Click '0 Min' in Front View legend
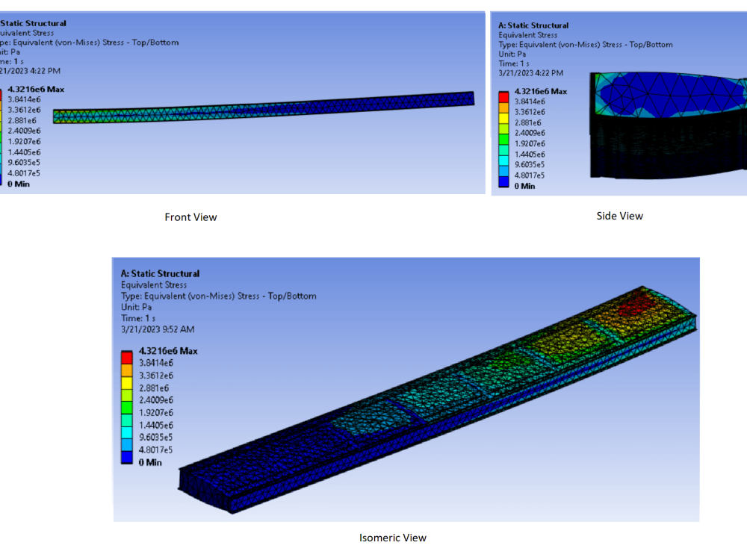Screen dimensions: 747x560 19,184
